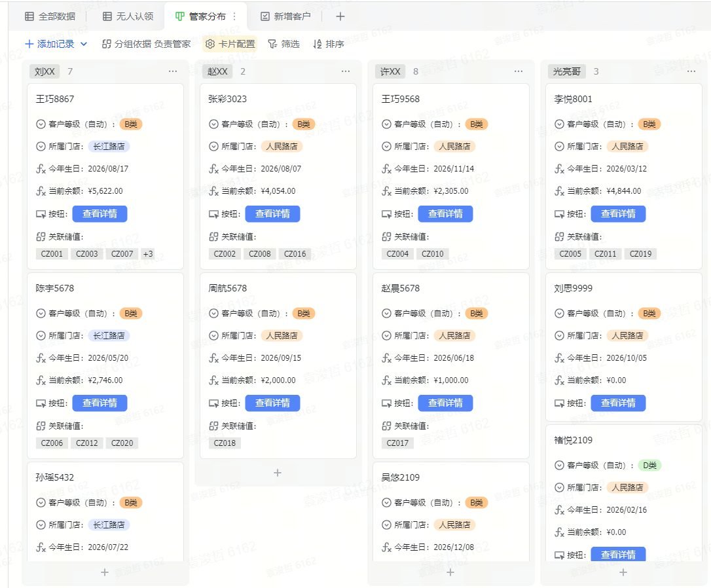This screenshot has width=711, height=588.
Task: Open linked record CZ019
Action: click(640, 254)
